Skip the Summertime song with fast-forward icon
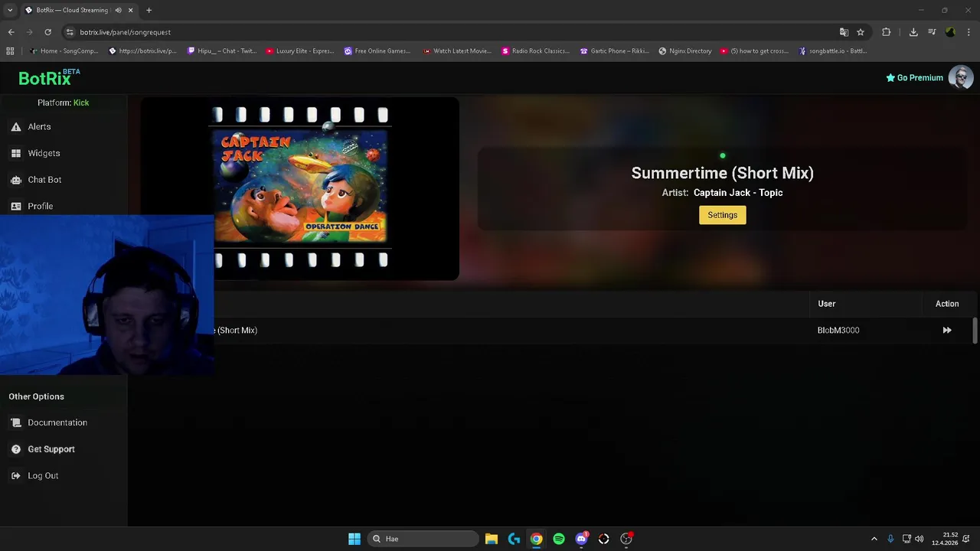The image size is (980, 551). [x=947, y=330]
